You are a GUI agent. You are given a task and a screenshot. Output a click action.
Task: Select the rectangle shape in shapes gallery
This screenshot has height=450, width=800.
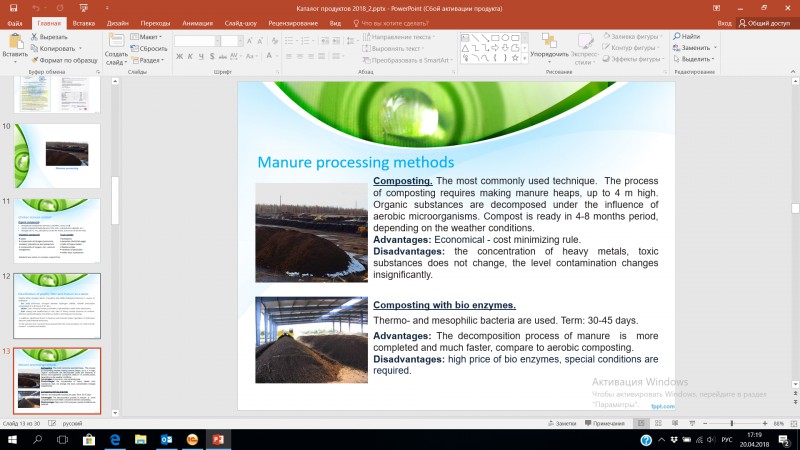click(x=495, y=38)
